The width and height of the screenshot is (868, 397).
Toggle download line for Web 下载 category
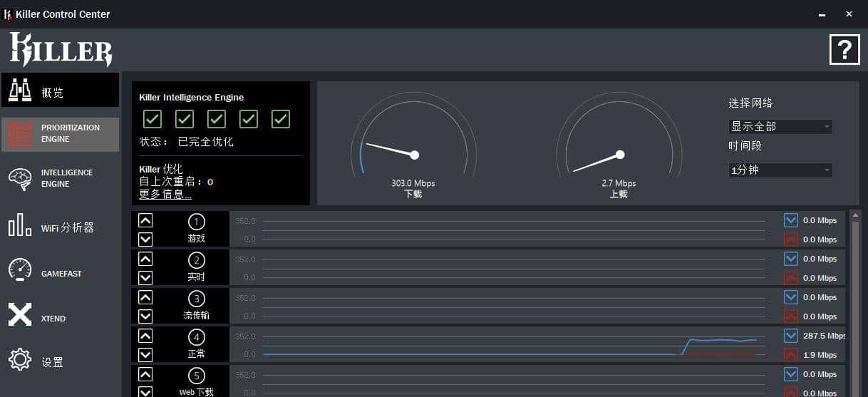[790, 374]
